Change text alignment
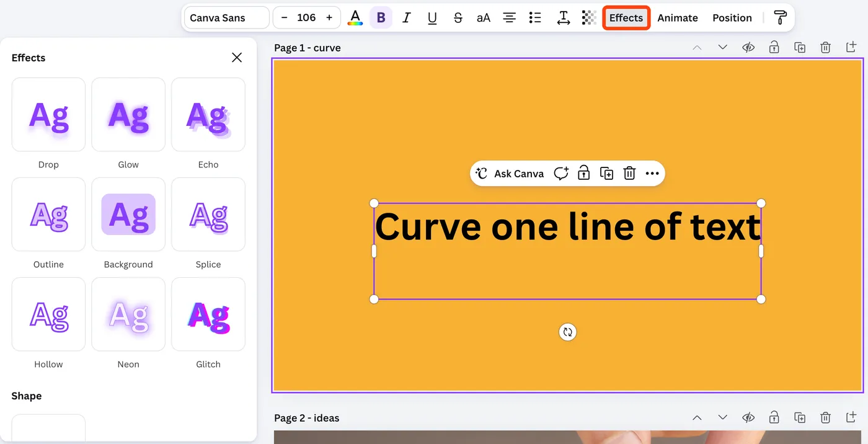The width and height of the screenshot is (868, 444). tap(509, 17)
